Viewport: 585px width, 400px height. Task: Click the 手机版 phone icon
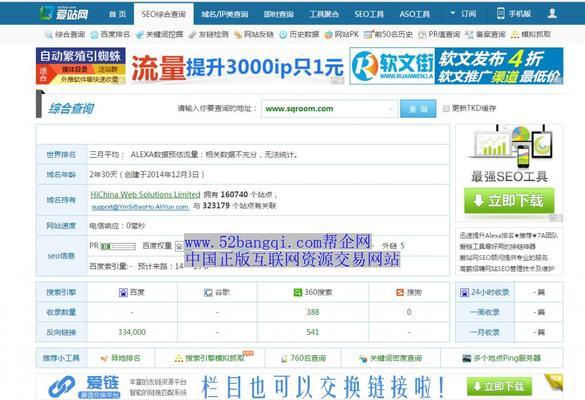click(x=501, y=14)
